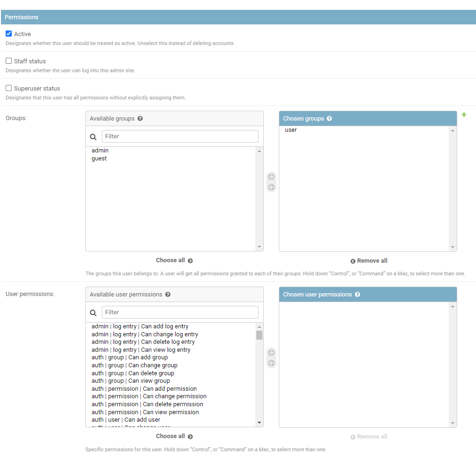Click the up arrow of Chosen user permissions scrollbar
The height and width of the screenshot is (455, 476).
pyautogui.click(x=453, y=306)
